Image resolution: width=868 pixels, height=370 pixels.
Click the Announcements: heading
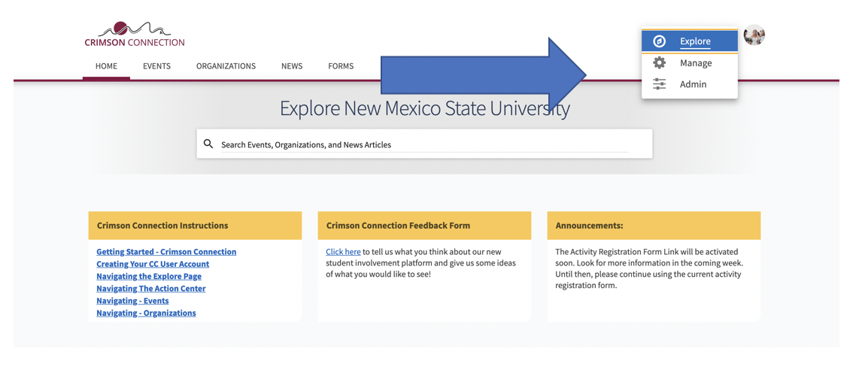589,225
